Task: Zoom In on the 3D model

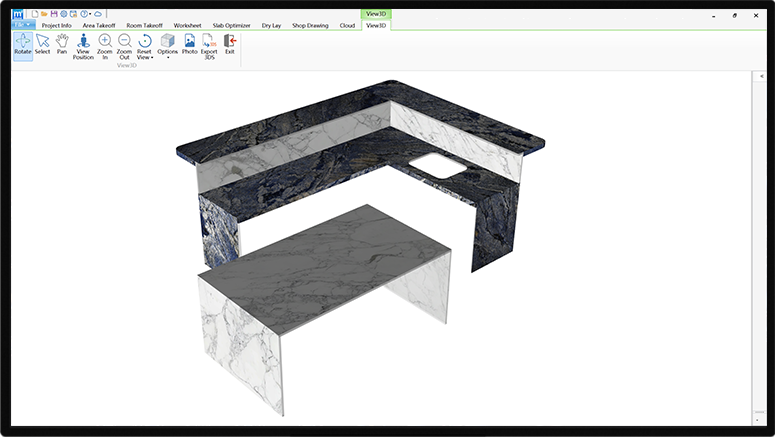Action: pos(105,47)
